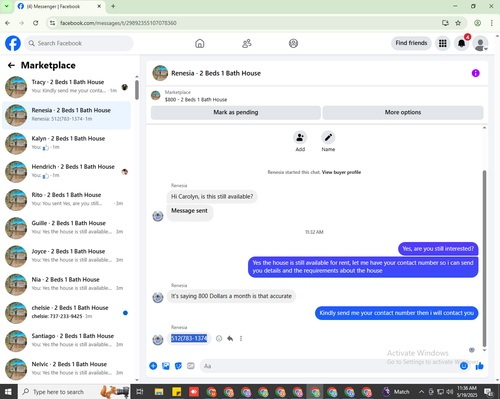Select the Messenger | Facebook tab
The height and width of the screenshot is (399, 500).
[x=59, y=6]
